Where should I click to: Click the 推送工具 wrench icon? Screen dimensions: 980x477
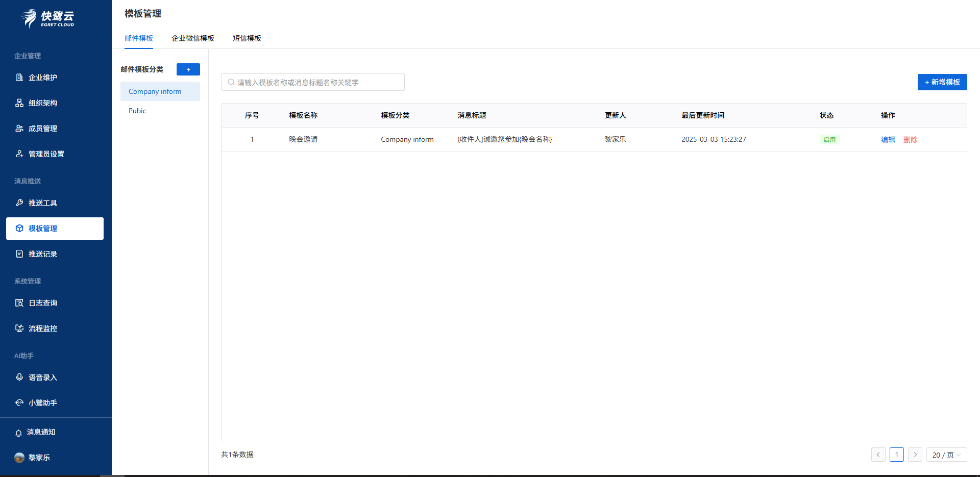pyautogui.click(x=19, y=203)
